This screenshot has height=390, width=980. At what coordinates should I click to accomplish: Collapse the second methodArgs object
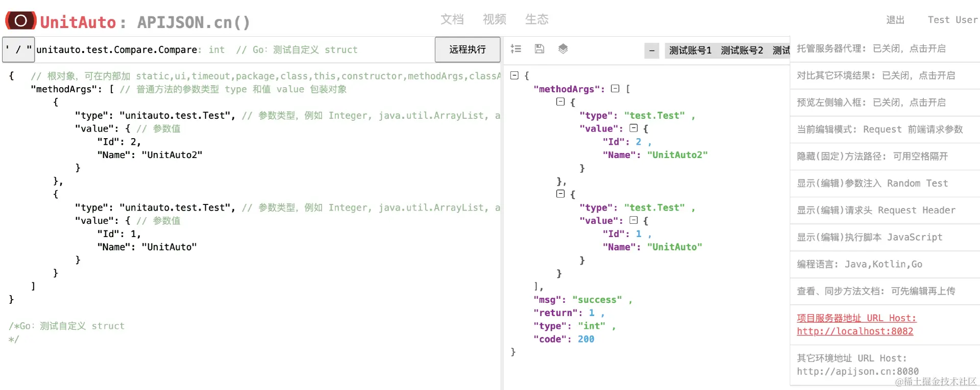[560, 194]
